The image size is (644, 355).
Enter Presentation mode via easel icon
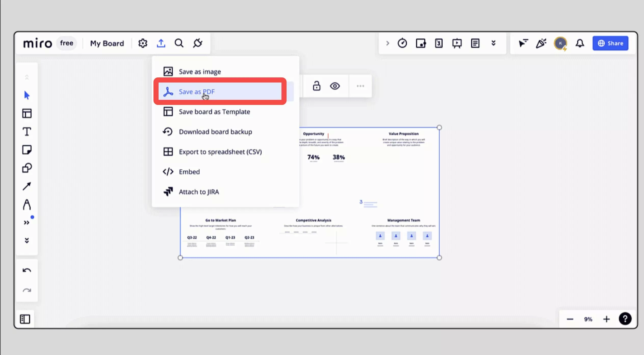[x=456, y=43]
